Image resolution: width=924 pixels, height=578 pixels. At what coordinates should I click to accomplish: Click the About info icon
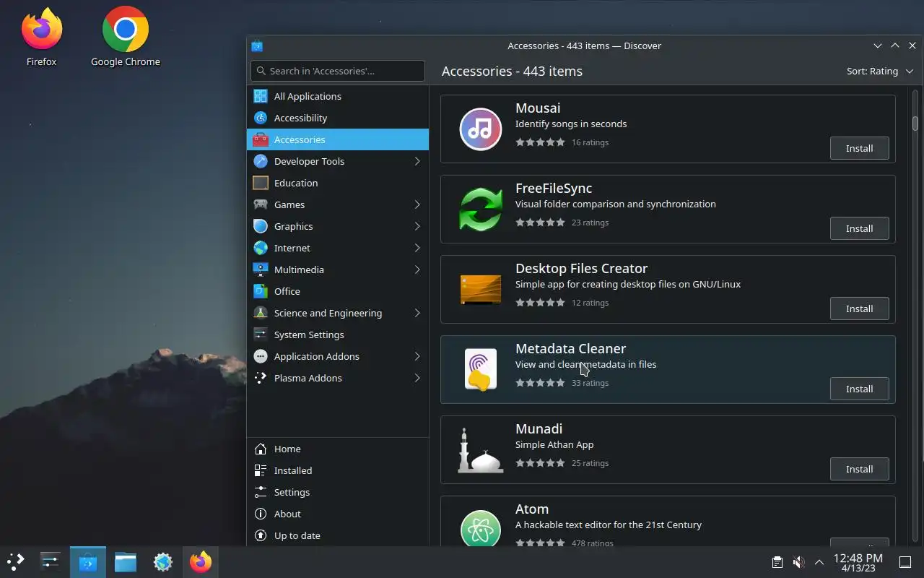[x=261, y=514]
